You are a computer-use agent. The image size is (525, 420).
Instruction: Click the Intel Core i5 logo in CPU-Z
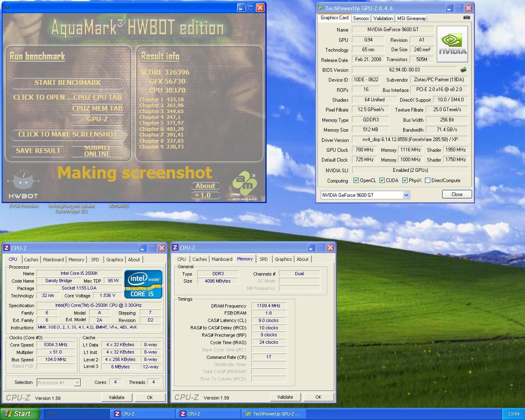coord(143,284)
